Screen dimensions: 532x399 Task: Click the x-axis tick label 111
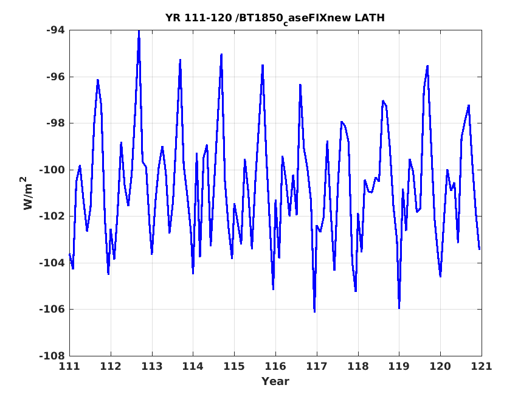tap(69, 366)
